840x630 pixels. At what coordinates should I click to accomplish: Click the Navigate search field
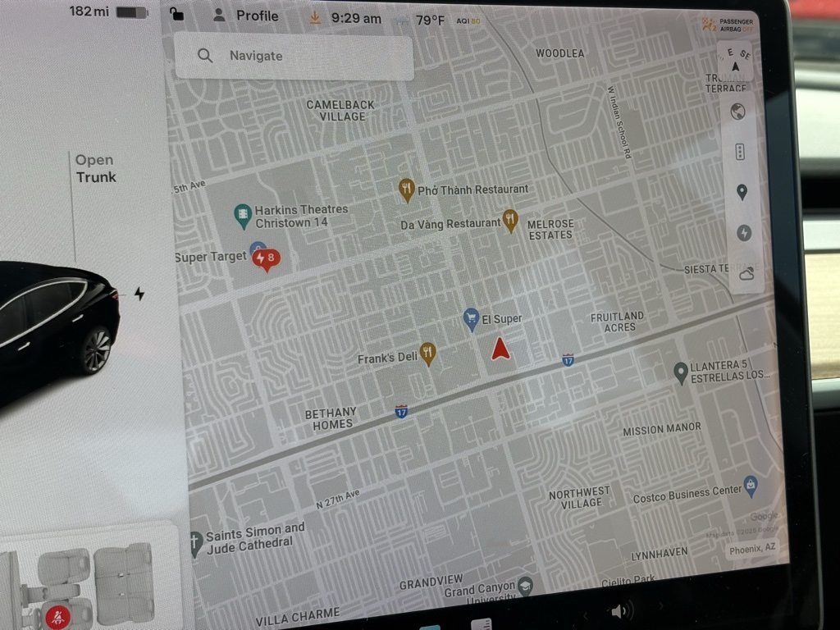point(294,56)
